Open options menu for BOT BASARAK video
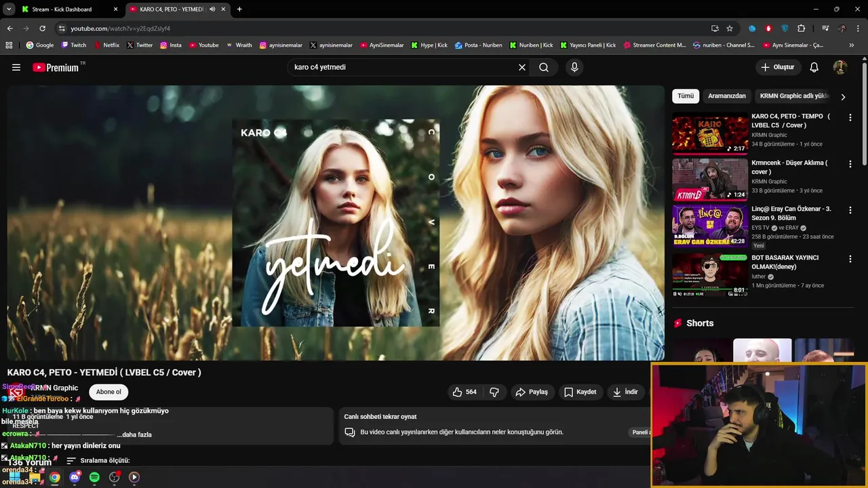This screenshot has width=868, height=488. tap(850, 259)
